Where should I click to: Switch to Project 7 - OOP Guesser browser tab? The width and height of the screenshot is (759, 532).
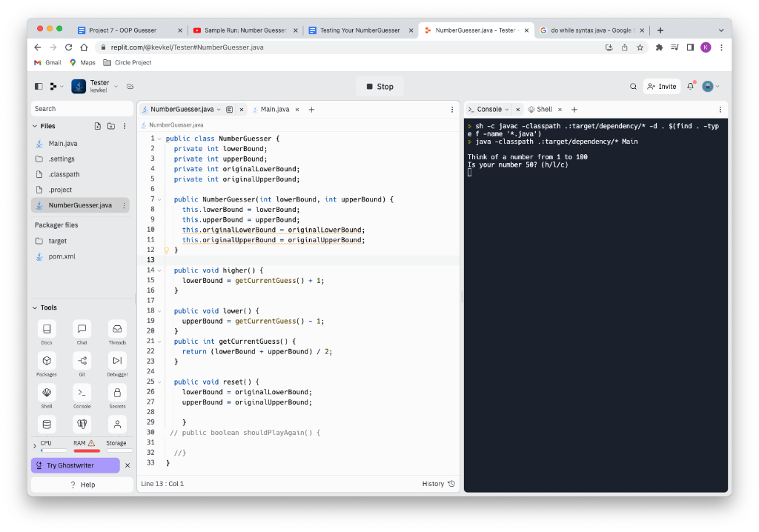click(x=123, y=30)
